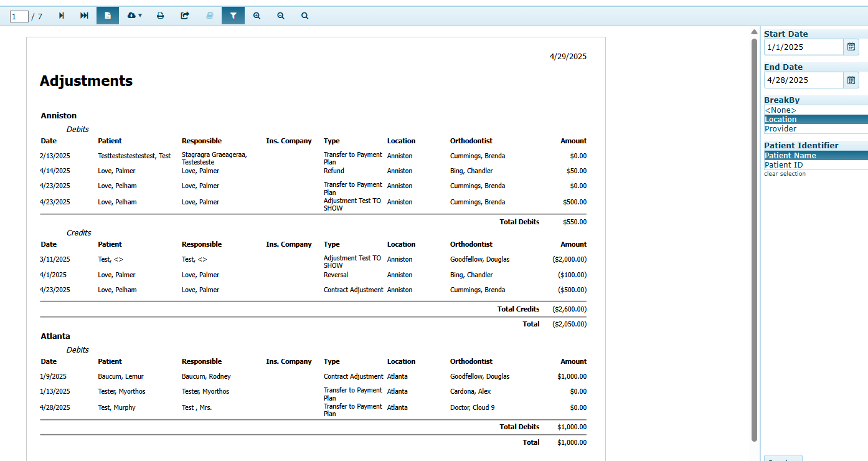Screen dimensions: 868x461
Task: Click the End Date text field
Action: (x=804, y=80)
